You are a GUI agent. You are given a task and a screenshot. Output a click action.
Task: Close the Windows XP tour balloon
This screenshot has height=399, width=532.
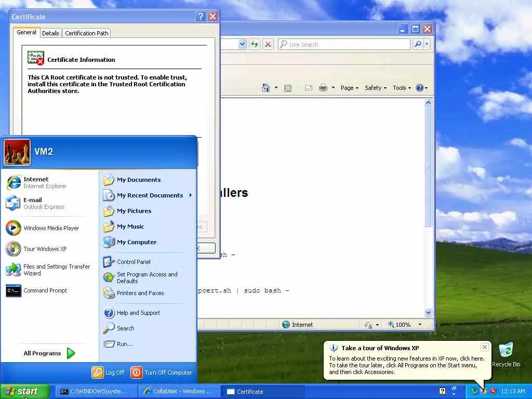(485, 347)
